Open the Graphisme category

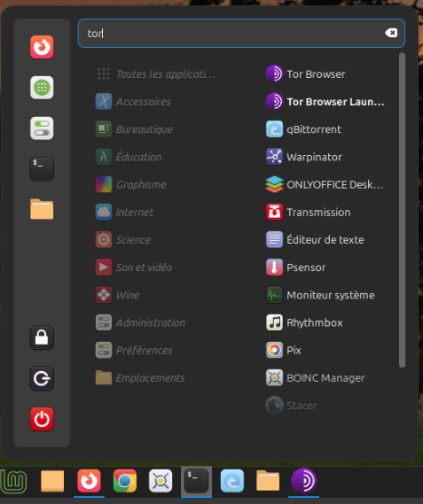pyautogui.click(x=131, y=184)
